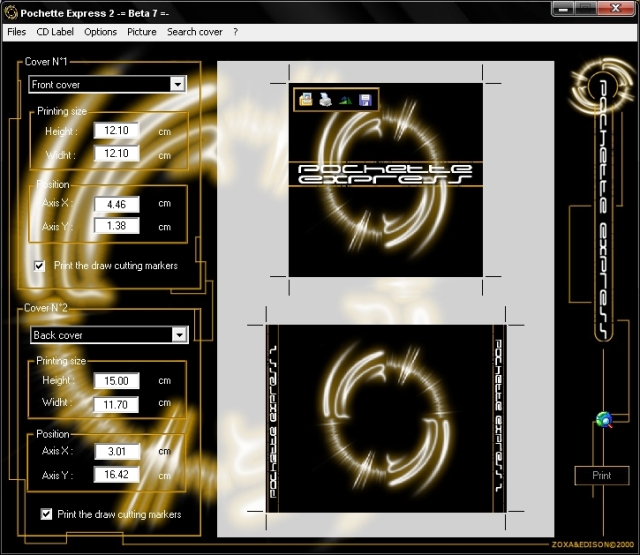Open the ? help menu
The image size is (640, 555).
(236, 32)
